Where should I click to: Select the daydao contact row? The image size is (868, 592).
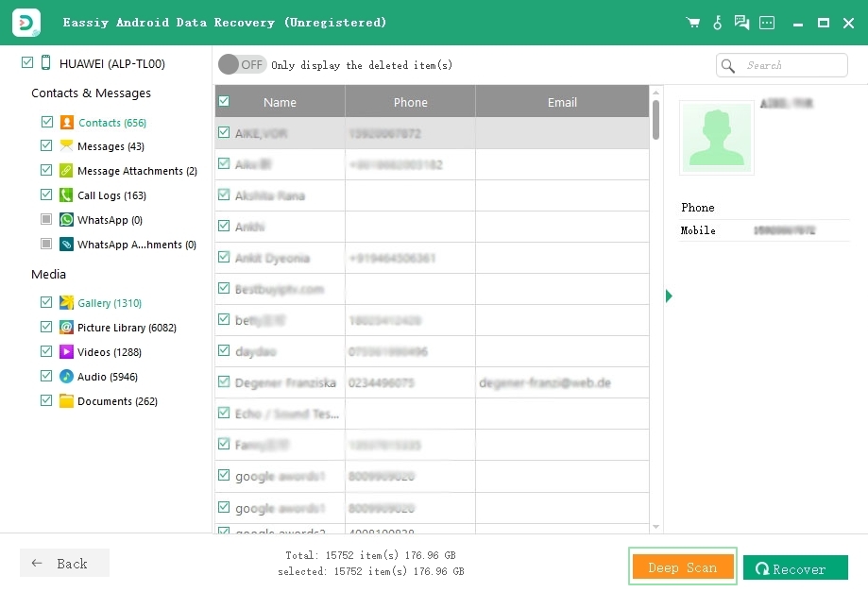click(x=432, y=351)
